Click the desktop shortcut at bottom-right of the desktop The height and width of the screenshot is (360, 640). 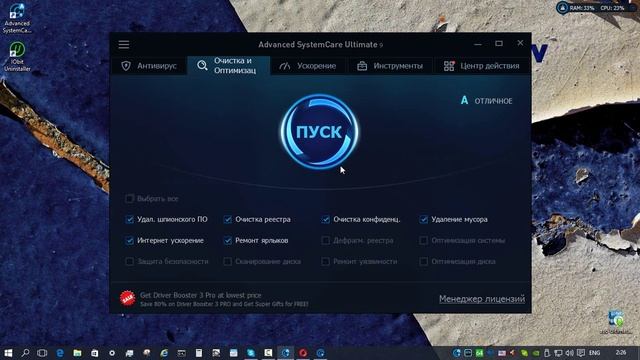[x=616, y=322]
